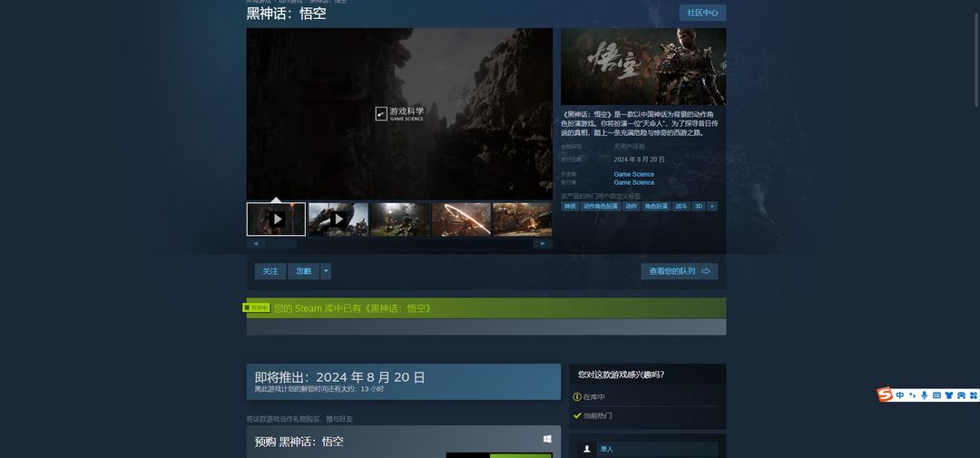
Task: Open the 社区中心 community hub button
Action: click(x=702, y=13)
